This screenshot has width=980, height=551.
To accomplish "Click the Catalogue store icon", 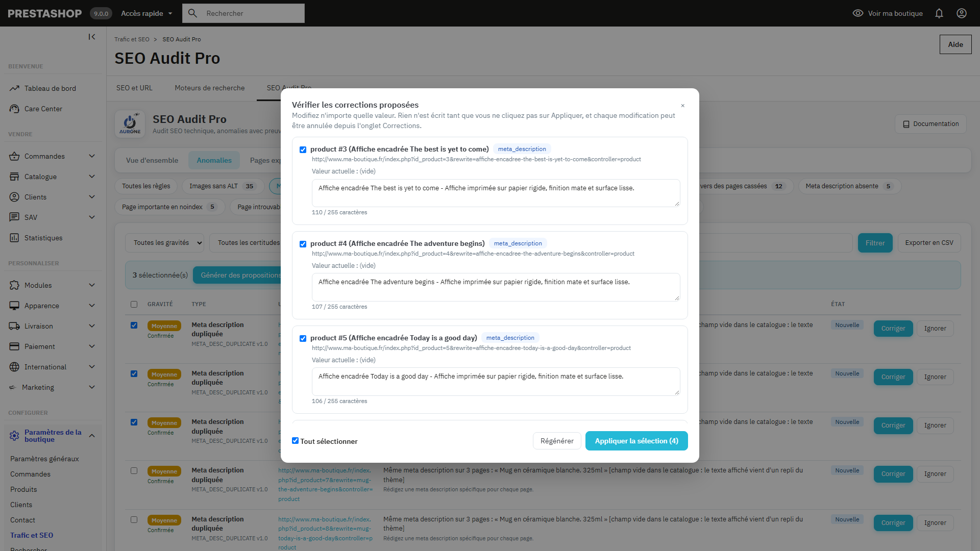I will tap(14, 177).
